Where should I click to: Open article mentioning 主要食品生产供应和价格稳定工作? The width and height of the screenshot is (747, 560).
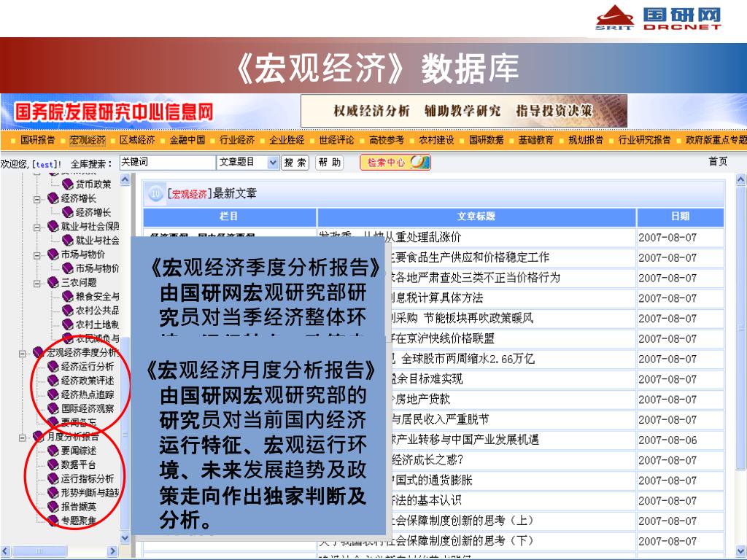469,257
